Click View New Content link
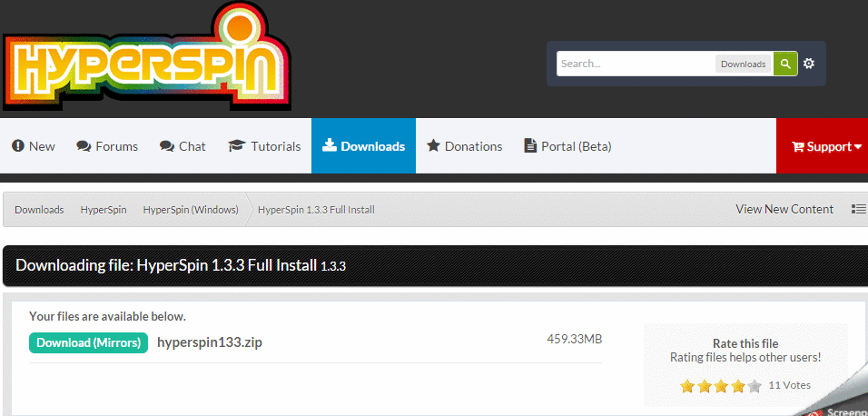Image resolution: width=868 pixels, height=416 pixels. 784,209
